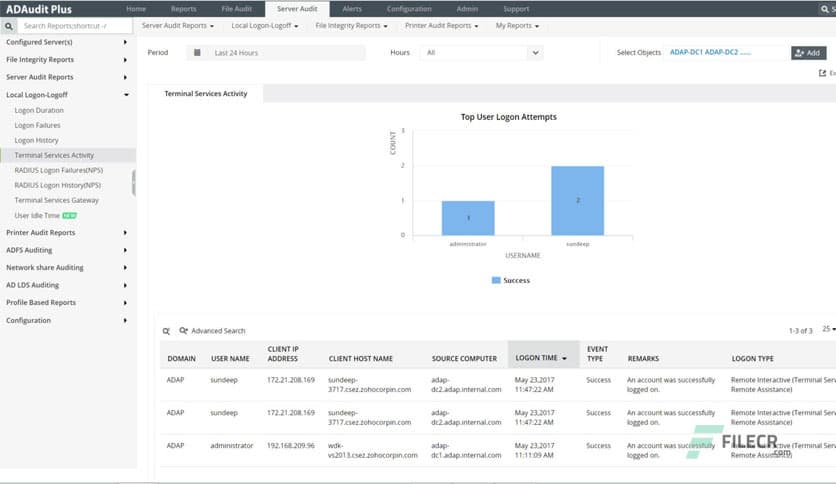The height and width of the screenshot is (484, 836).
Task: Click administrator user name in table
Action: (231, 445)
